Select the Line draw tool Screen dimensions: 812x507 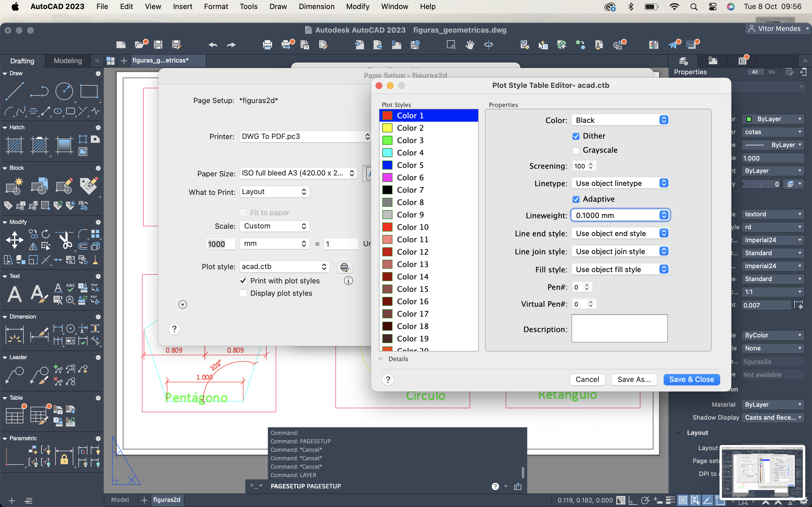(x=14, y=91)
